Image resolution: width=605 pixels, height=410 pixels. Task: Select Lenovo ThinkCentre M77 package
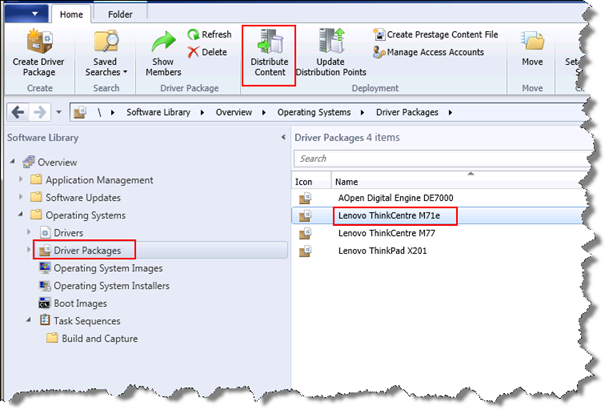pos(387,233)
